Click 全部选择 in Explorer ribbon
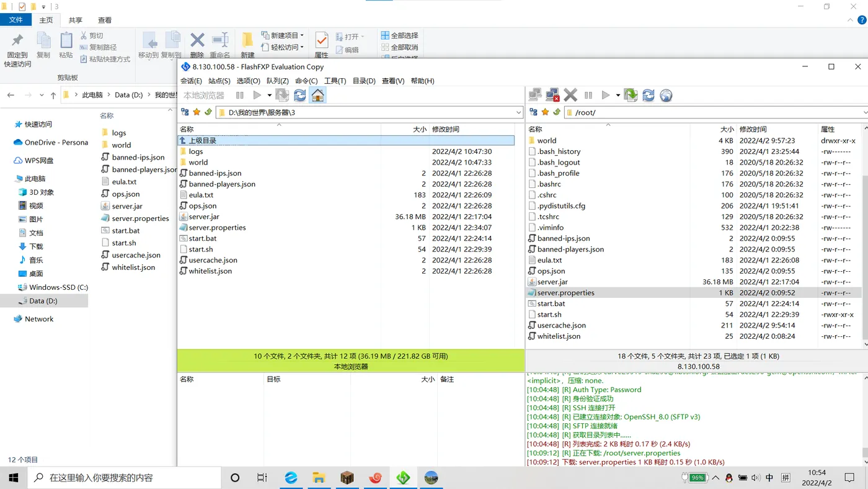This screenshot has width=868, height=489. pyautogui.click(x=399, y=35)
